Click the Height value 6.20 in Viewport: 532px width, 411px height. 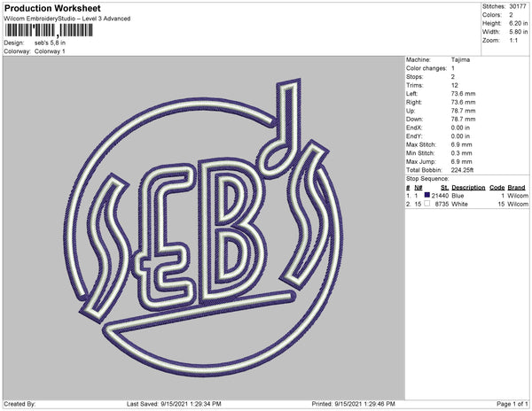click(x=518, y=23)
